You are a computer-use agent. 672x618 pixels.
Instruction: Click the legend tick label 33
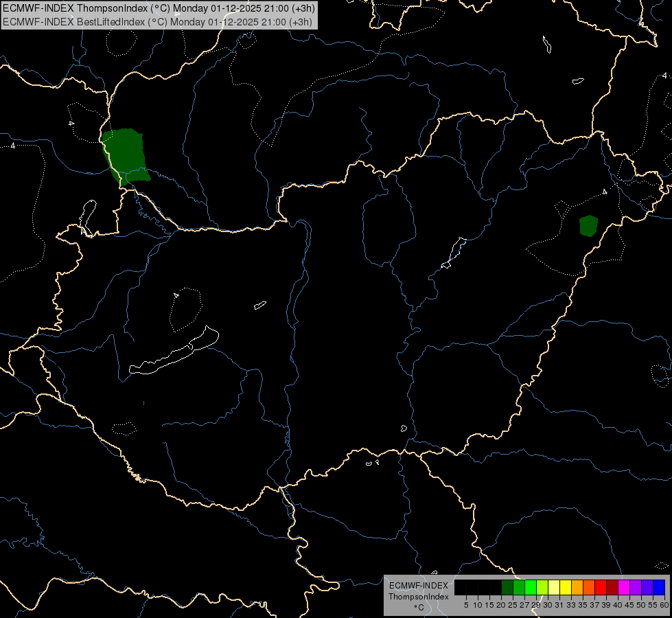point(571,605)
